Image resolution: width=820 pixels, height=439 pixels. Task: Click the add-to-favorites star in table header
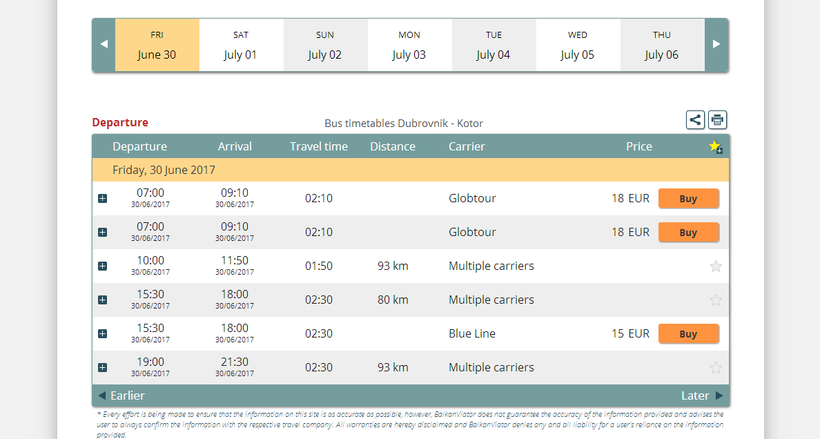pos(715,147)
